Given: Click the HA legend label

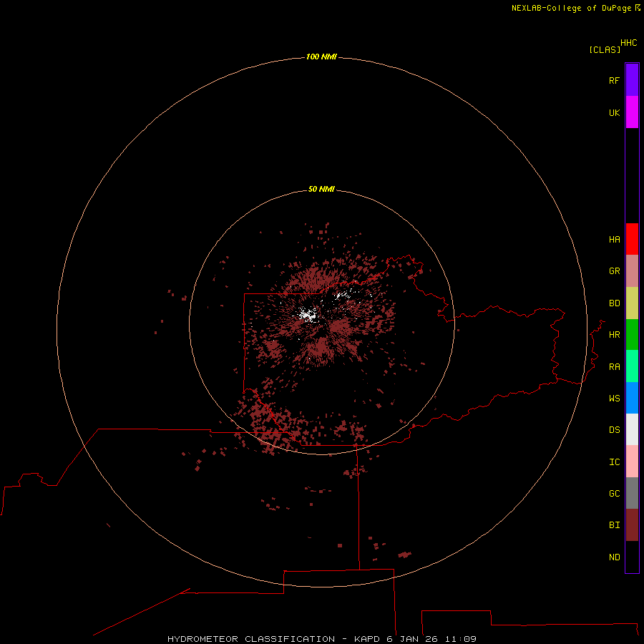Looking at the screenshot, I should 615,240.
